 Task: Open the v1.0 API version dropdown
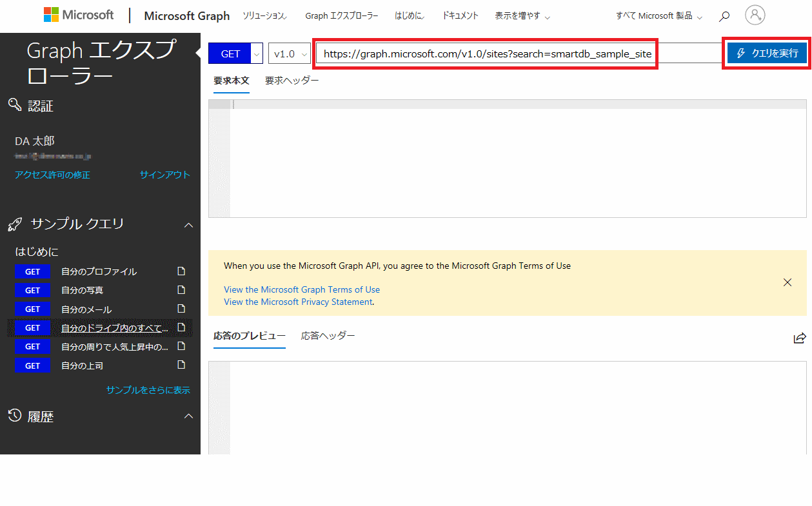290,54
